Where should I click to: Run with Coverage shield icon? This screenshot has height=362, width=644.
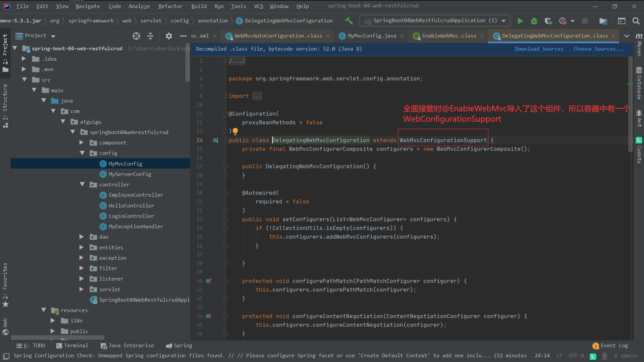coord(548,21)
